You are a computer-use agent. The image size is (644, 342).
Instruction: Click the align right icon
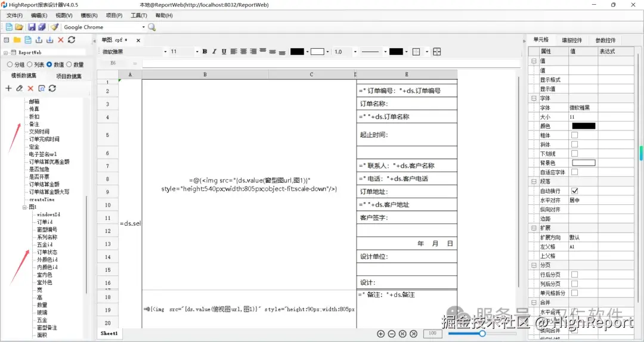pyautogui.click(x=253, y=52)
